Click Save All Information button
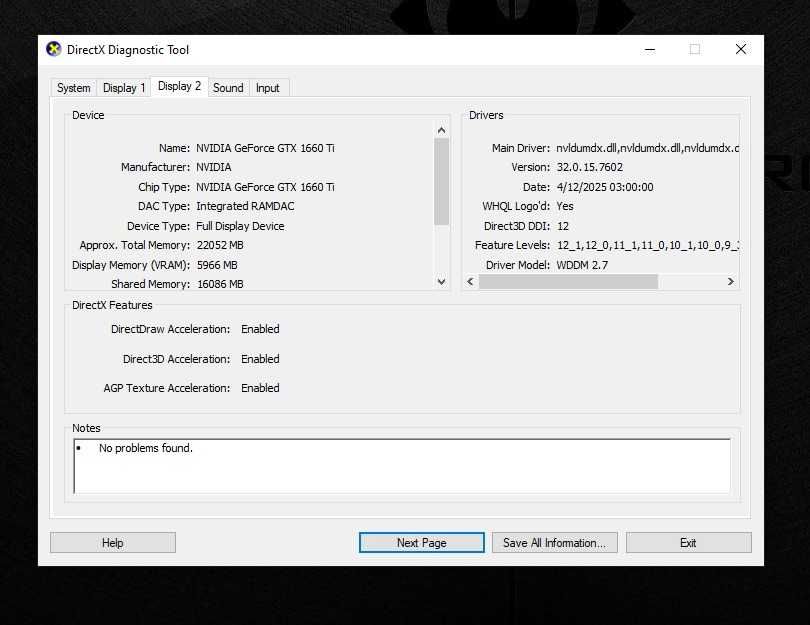 pos(554,543)
